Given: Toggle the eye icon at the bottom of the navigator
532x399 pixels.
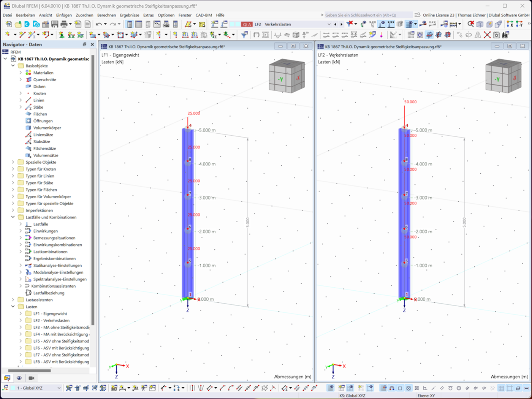Looking at the screenshot, I should 19,378.
